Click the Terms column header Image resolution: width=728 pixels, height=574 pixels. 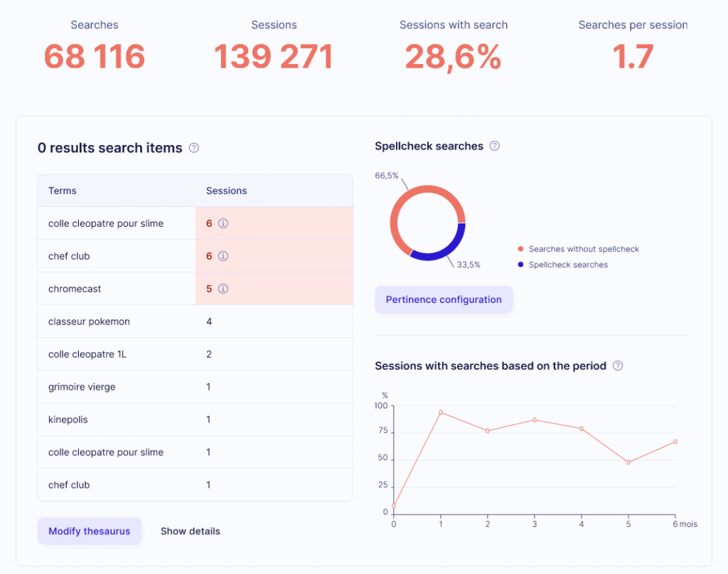tap(63, 191)
